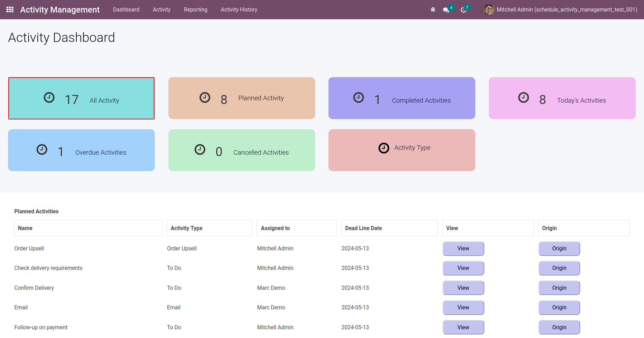Screen dimensions: 644x338
Task: Click the View column header
Action: pos(488,228)
